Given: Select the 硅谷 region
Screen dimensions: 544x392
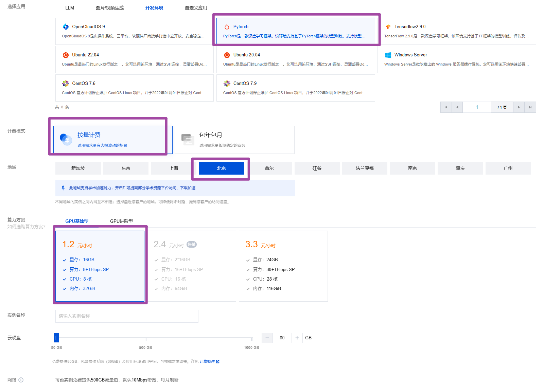Looking at the screenshot, I should (x=317, y=168).
